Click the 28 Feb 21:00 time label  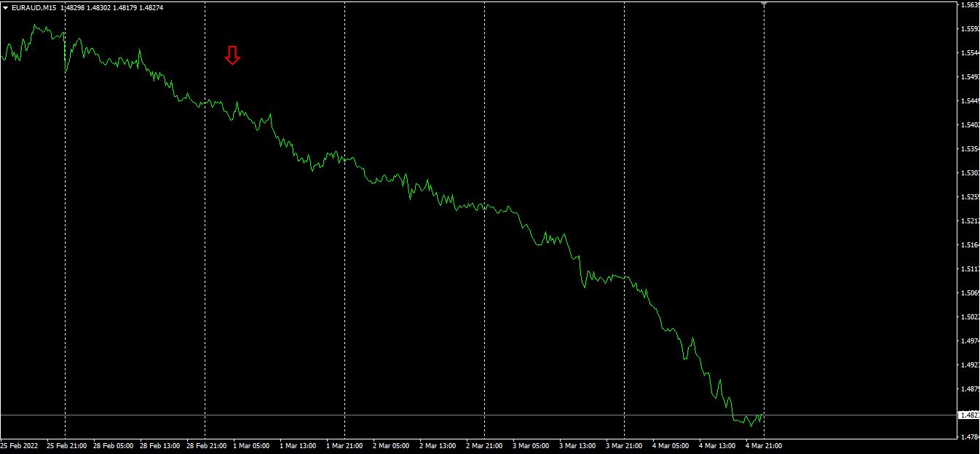207,445
